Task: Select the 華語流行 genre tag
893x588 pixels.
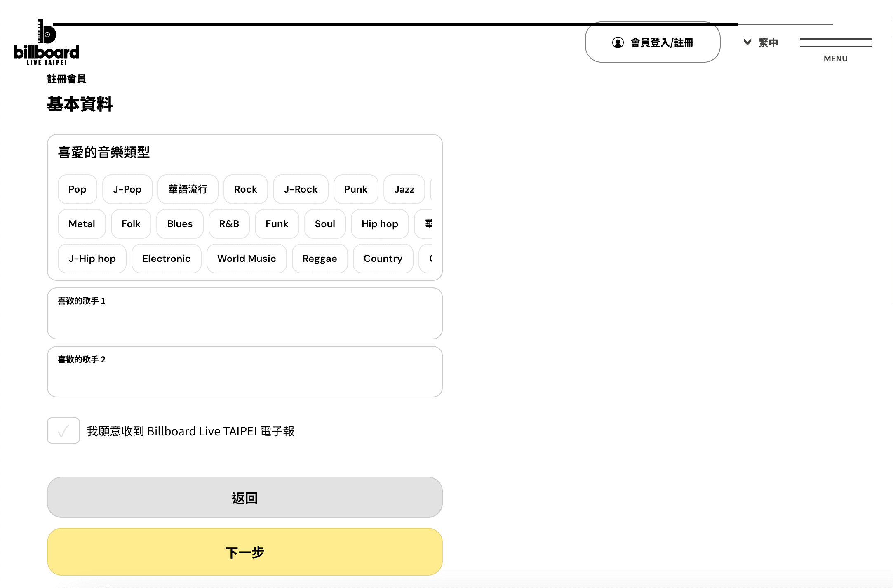Action: (x=188, y=189)
